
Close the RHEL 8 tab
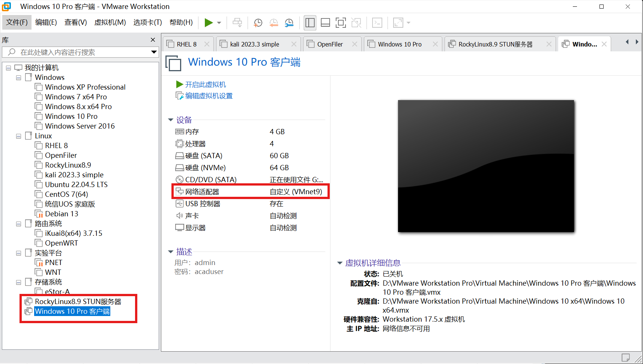[x=207, y=44]
